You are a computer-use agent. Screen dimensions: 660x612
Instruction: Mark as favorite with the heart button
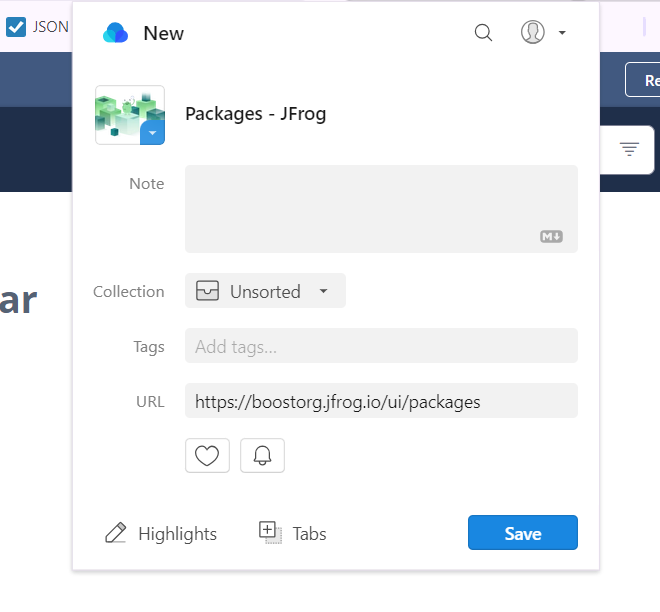pos(207,455)
